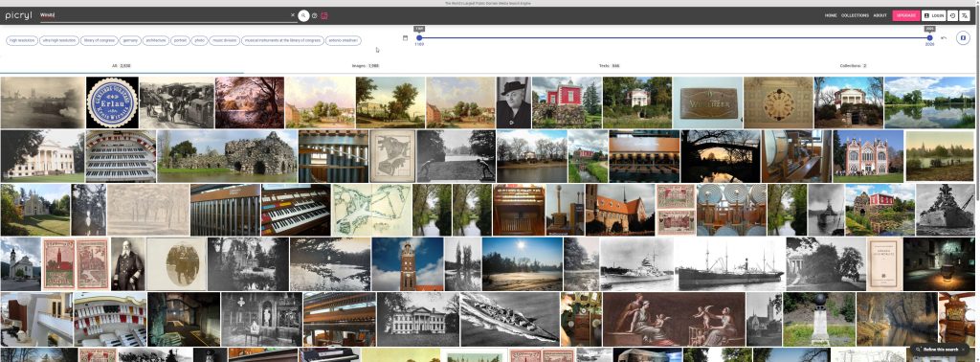980x362 pixels.
Task: Click the pink UPGRADE button
Action: click(x=905, y=15)
